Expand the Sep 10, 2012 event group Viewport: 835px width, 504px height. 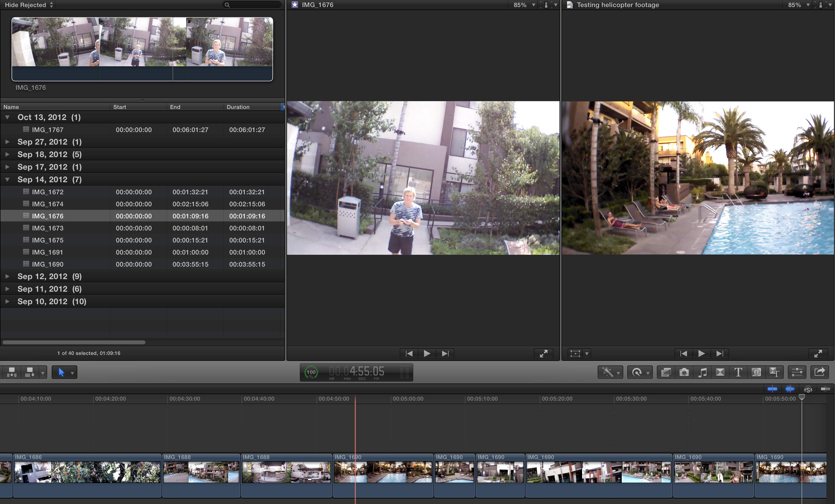pos(8,301)
